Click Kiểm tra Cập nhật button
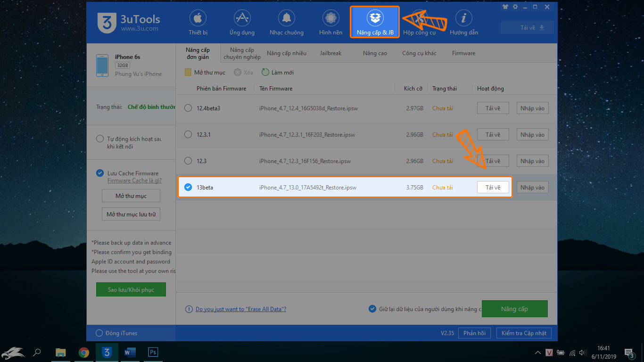The height and width of the screenshot is (362, 644). (x=524, y=333)
